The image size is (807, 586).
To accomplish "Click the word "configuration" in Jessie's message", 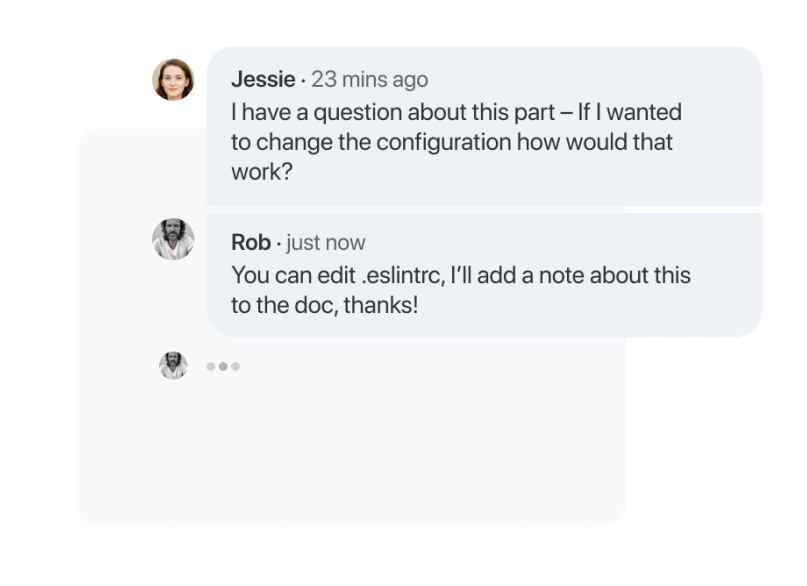I will [444, 143].
